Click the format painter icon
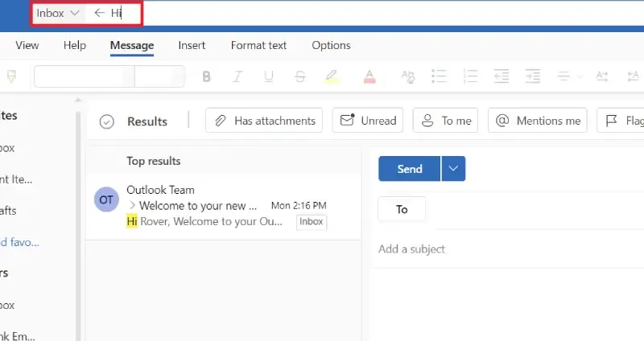 click(x=11, y=76)
